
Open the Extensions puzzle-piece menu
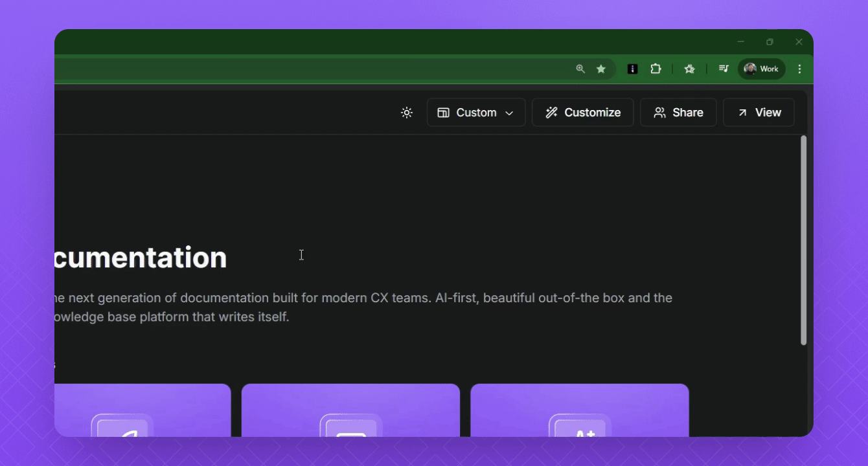pos(656,69)
